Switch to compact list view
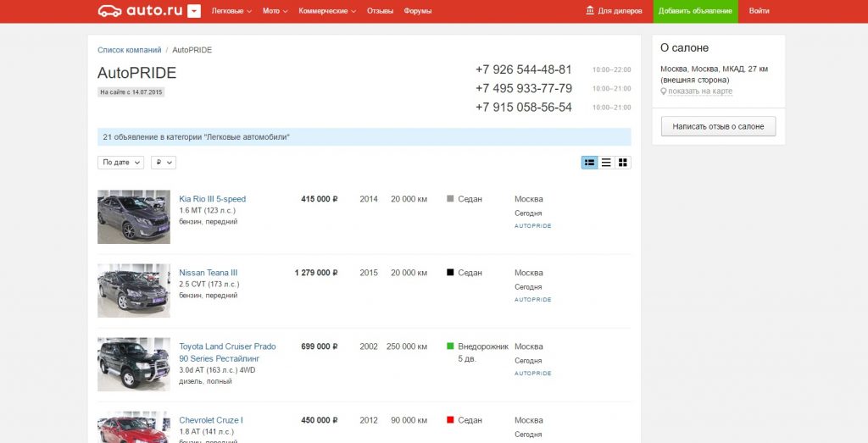The image size is (868, 443). [x=606, y=162]
